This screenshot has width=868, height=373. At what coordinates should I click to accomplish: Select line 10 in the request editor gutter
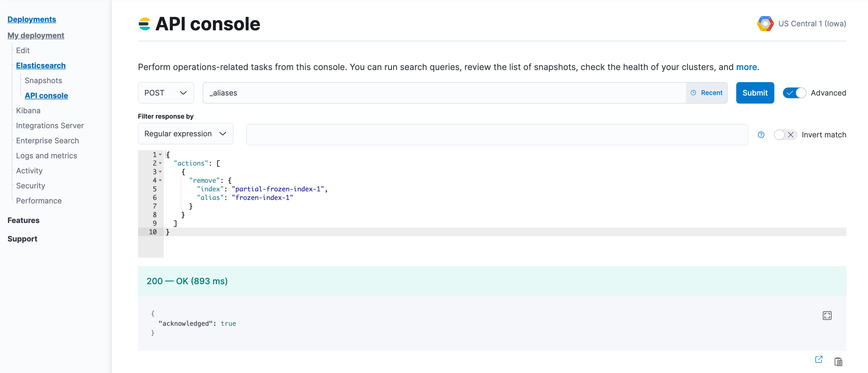click(x=153, y=232)
